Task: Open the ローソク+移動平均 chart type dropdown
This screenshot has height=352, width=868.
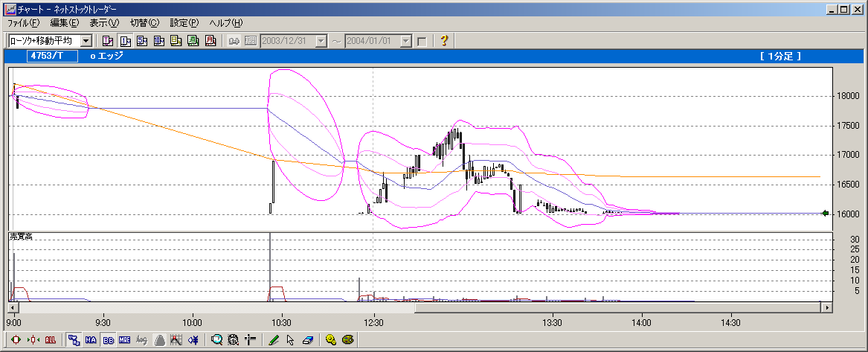Action: click(x=86, y=41)
